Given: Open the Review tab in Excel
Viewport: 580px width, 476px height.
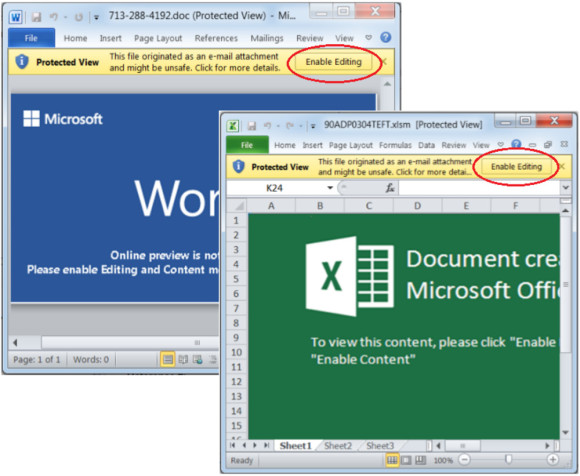Looking at the screenshot, I should click(x=453, y=145).
